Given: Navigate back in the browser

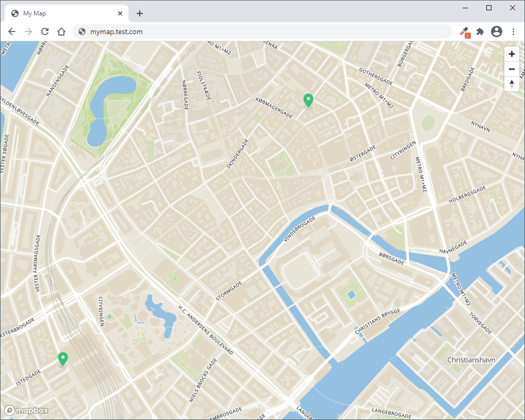Looking at the screenshot, I should [12, 31].
